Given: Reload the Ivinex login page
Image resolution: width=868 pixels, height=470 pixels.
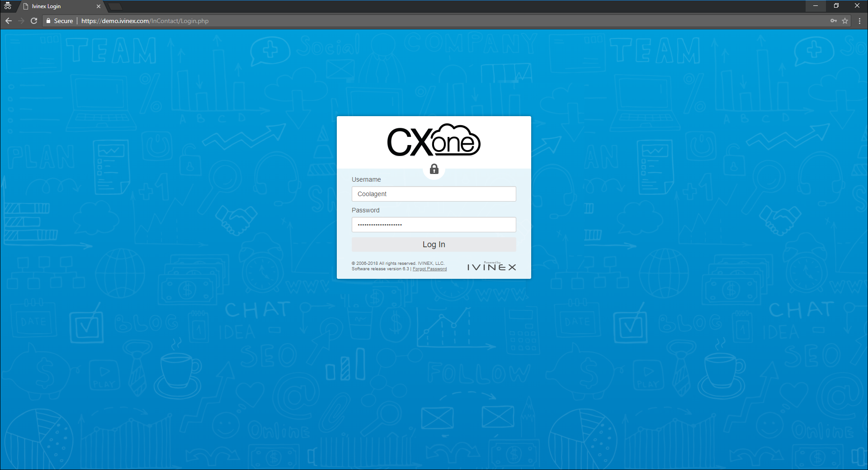Looking at the screenshot, I should point(34,21).
